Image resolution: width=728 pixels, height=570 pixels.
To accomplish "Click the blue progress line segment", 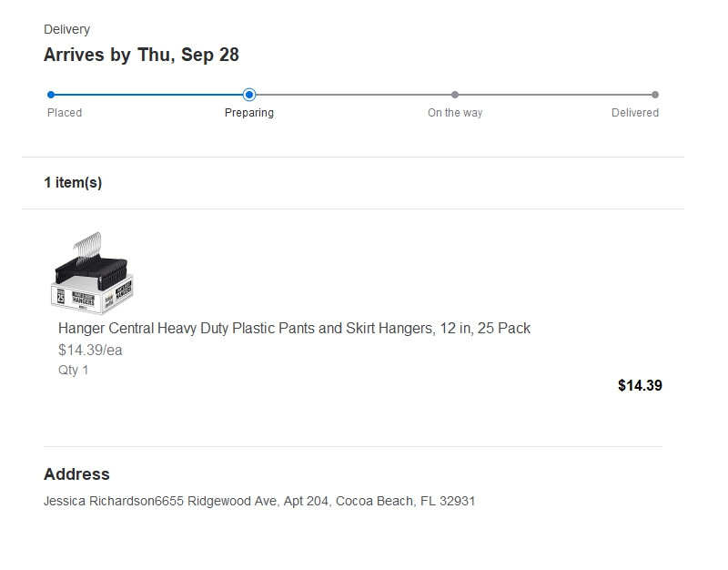I will pyautogui.click(x=150, y=94).
